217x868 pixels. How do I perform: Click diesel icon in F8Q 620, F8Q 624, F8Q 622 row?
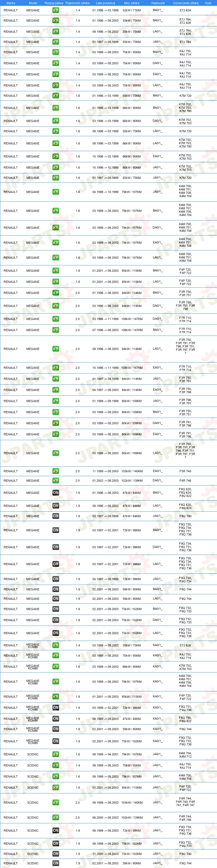pyautogui.click(x=55, y=493)
